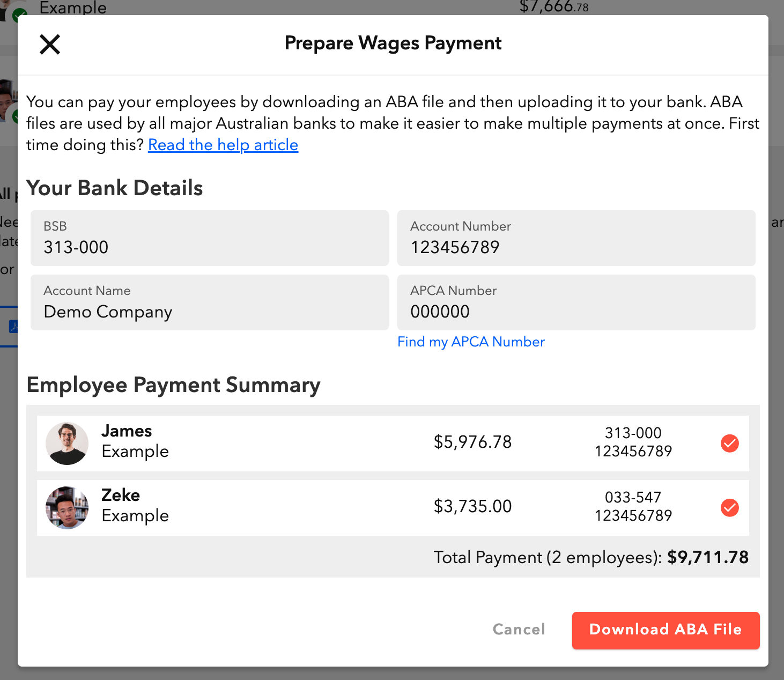Click James's payment amount $5,976.78

tap(472, 442)
